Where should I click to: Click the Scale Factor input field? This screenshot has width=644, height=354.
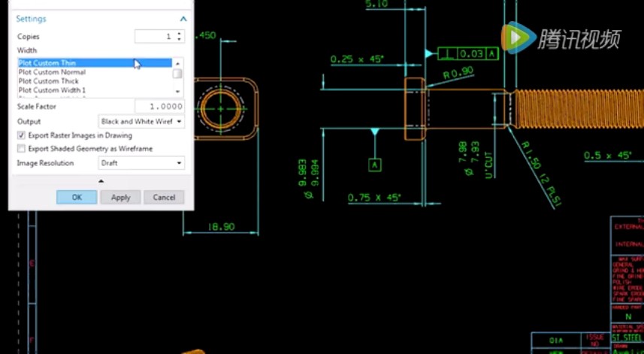pos(159,107)
